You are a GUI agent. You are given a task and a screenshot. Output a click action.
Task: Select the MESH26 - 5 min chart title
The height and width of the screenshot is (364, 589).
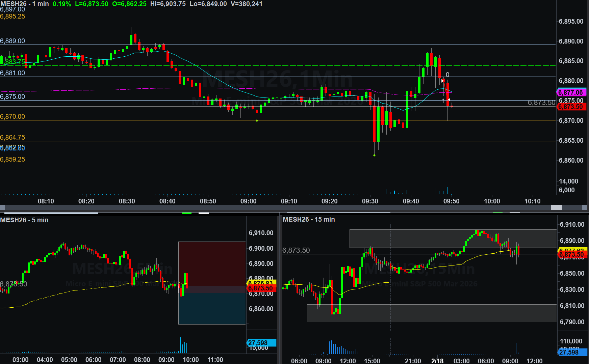24,220
